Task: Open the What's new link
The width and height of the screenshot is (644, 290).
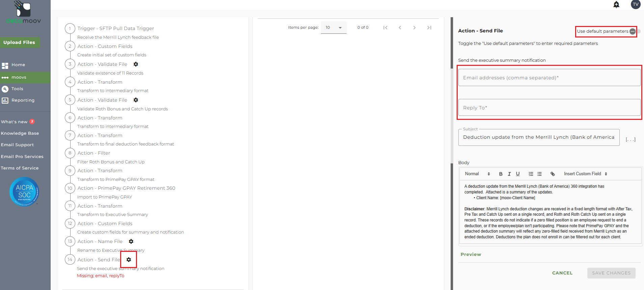Action: tap(14, 122)
